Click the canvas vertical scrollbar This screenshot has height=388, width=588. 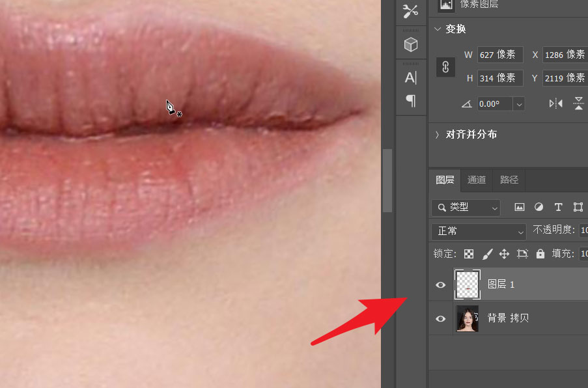coord(387,181)
